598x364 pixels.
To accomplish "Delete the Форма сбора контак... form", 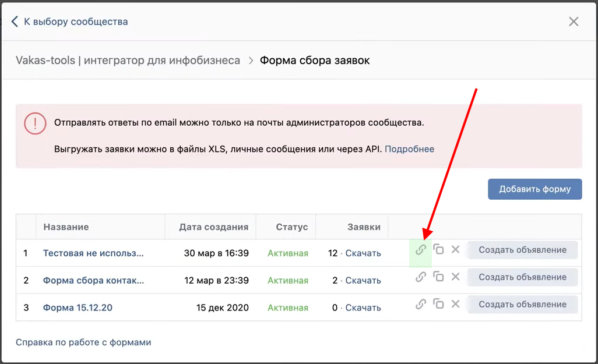I will [456, 277].
